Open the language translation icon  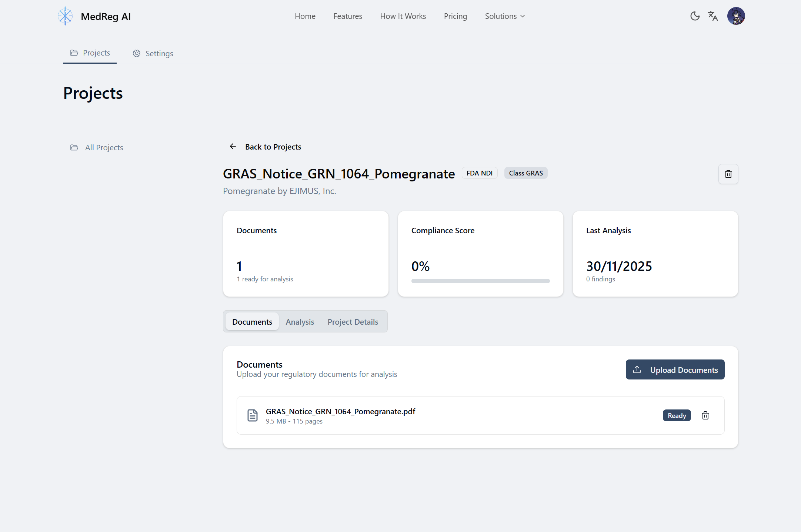pos(712,16)
